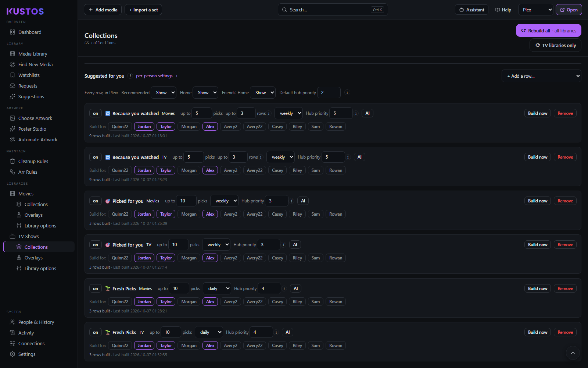Open Requests page

[28, 86]
